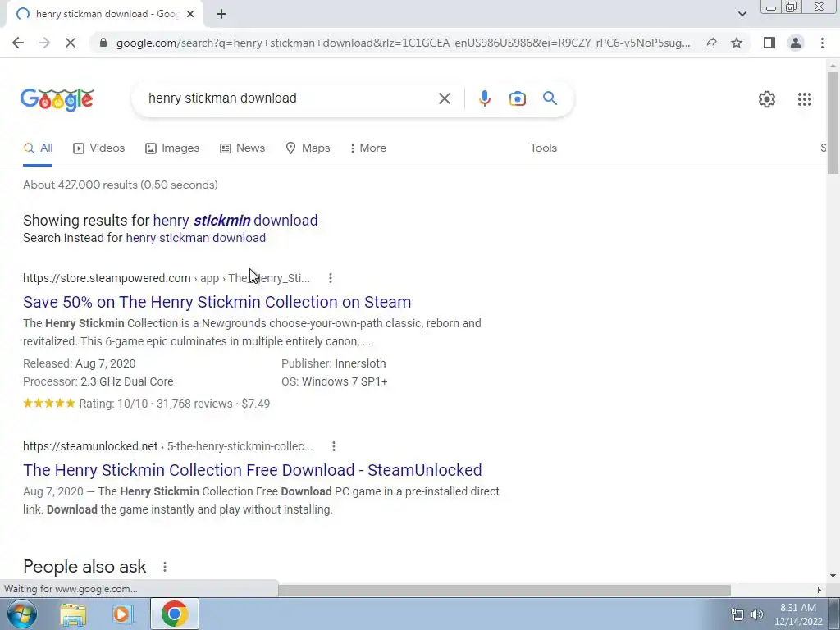The width and height of the screenshot is (840, 630).
Task: Open the SteamUnlocked Free Download result
Action: [x=253, y=470]
